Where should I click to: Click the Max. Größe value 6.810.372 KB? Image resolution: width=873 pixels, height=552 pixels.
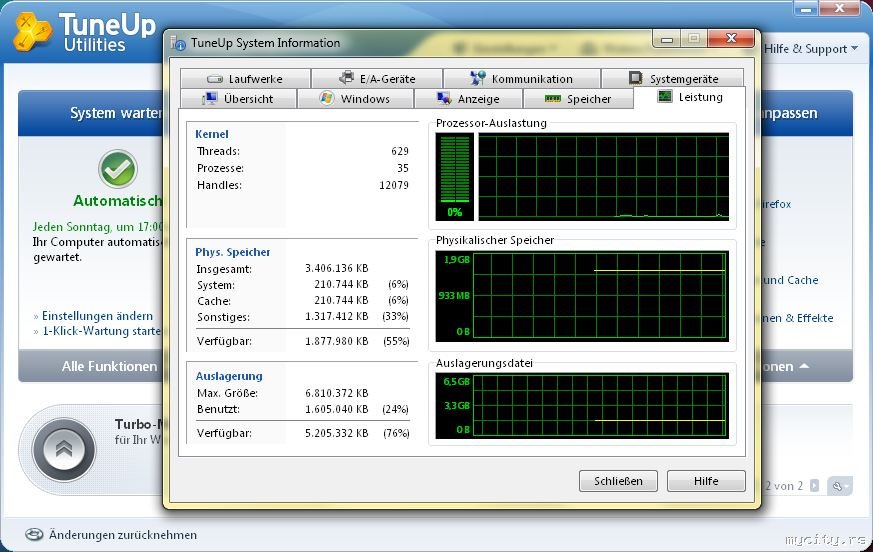coord(336,393)
